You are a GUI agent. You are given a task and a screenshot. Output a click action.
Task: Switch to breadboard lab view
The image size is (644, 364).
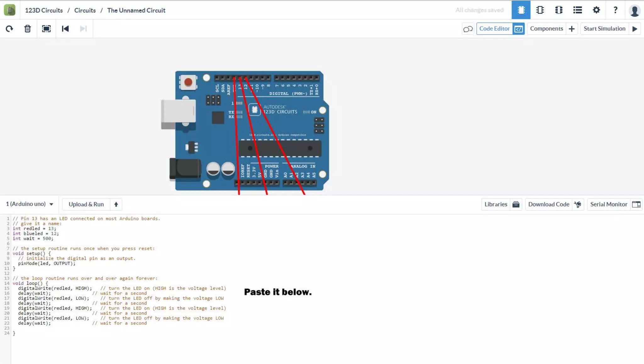(x=521, y=10)
